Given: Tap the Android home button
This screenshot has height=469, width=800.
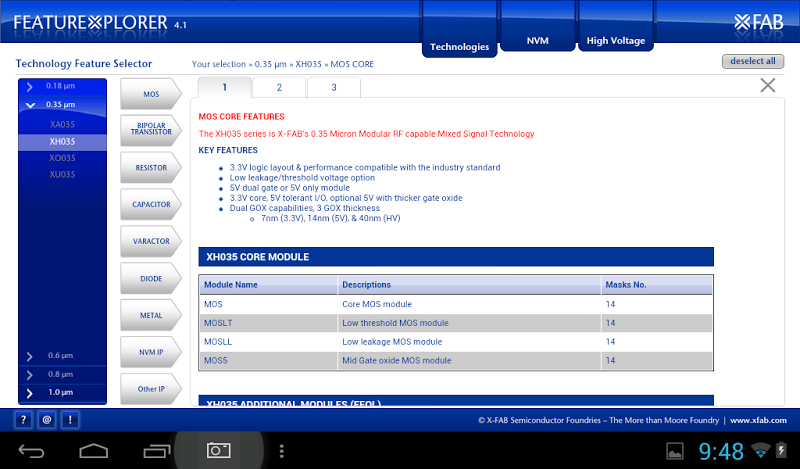Looking at the screenshot, I should (94, 451).
